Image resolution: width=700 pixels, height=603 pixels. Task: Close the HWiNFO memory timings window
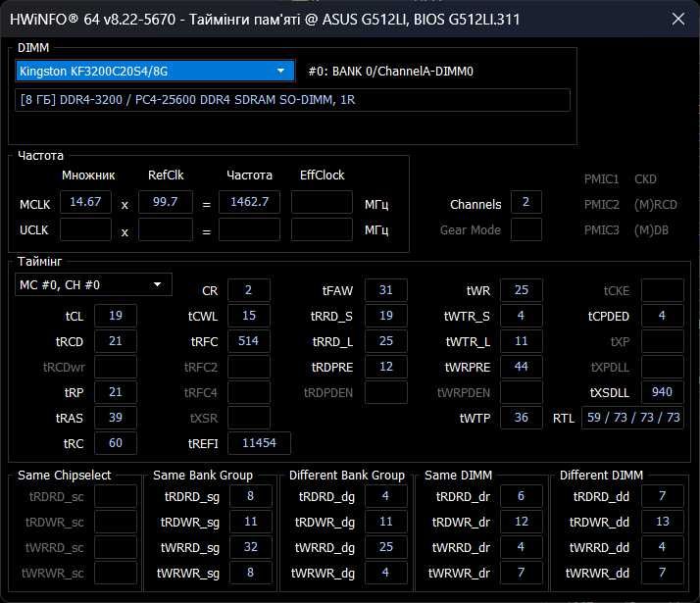click(x=678, y=19)
